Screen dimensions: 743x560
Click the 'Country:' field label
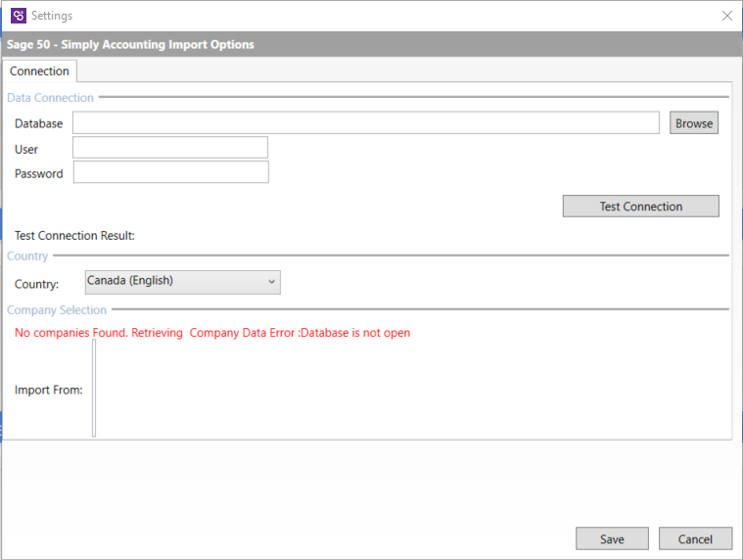click(36, 284)
